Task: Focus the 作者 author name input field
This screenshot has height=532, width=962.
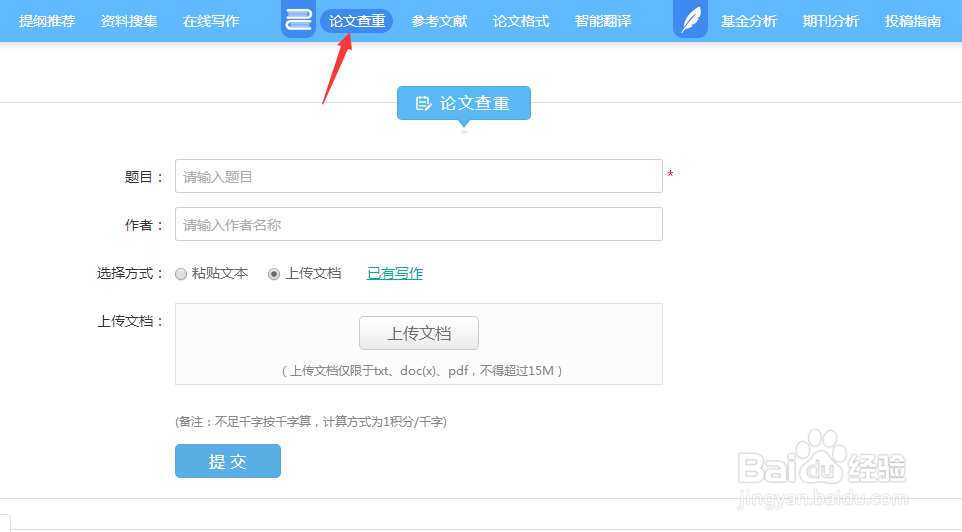Action: pos(418,224)
